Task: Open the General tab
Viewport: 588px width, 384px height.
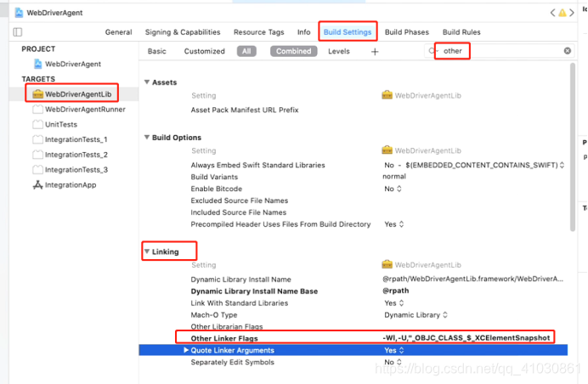Action: pos(118,32)
